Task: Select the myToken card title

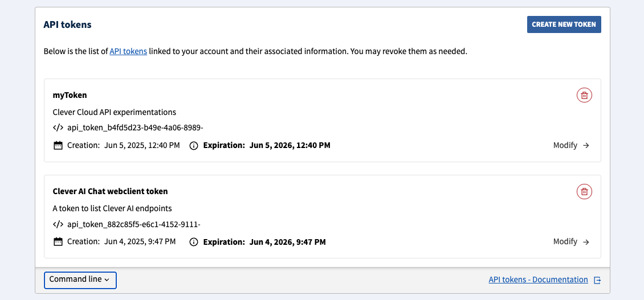Action: [70, 95]
